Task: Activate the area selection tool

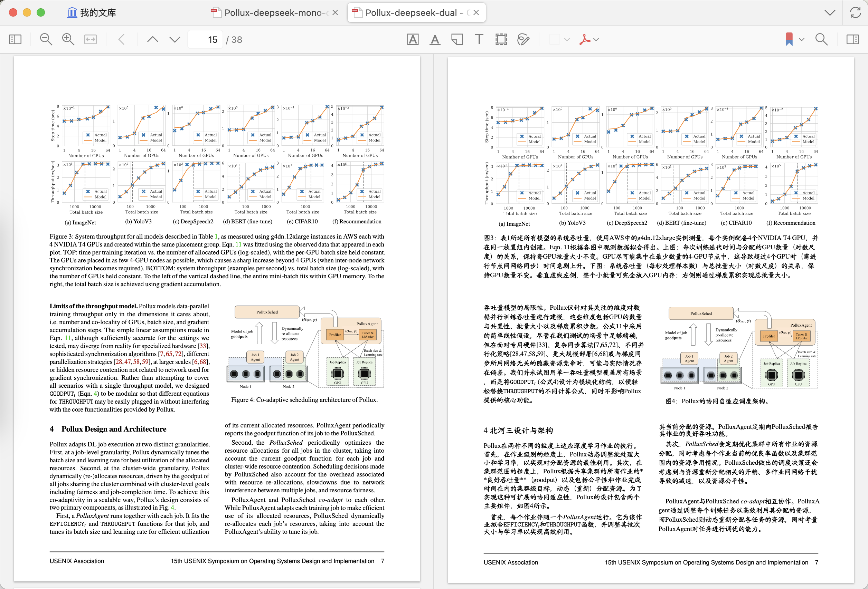Action: click(x=501, y=39)
